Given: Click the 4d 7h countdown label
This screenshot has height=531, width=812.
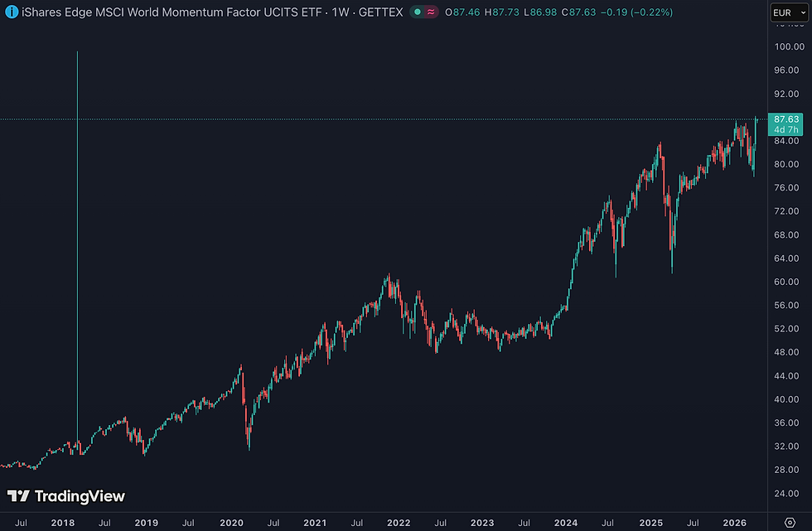Looking at the screenshot, I should tap(786, 129).
